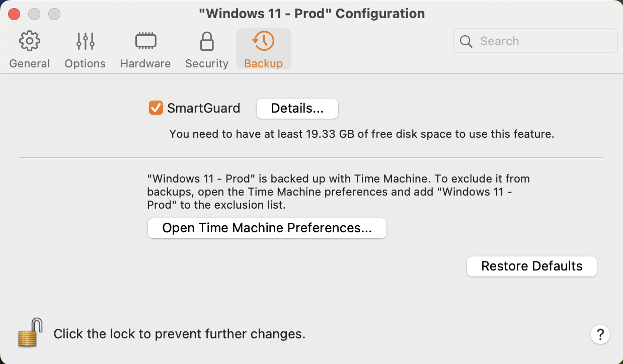
Task: Close the configuration window
Action: click(x=14, y=14)
